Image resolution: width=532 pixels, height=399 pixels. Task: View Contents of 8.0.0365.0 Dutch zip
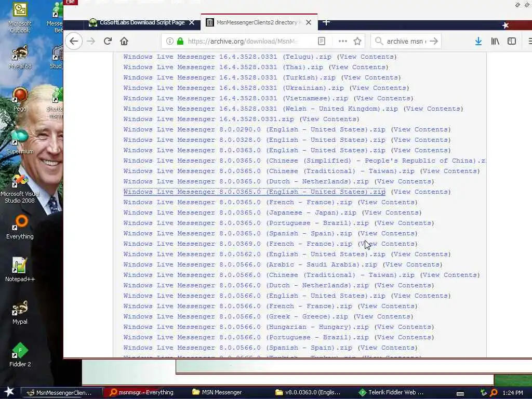pyautogui.click(x=404, y=181)
